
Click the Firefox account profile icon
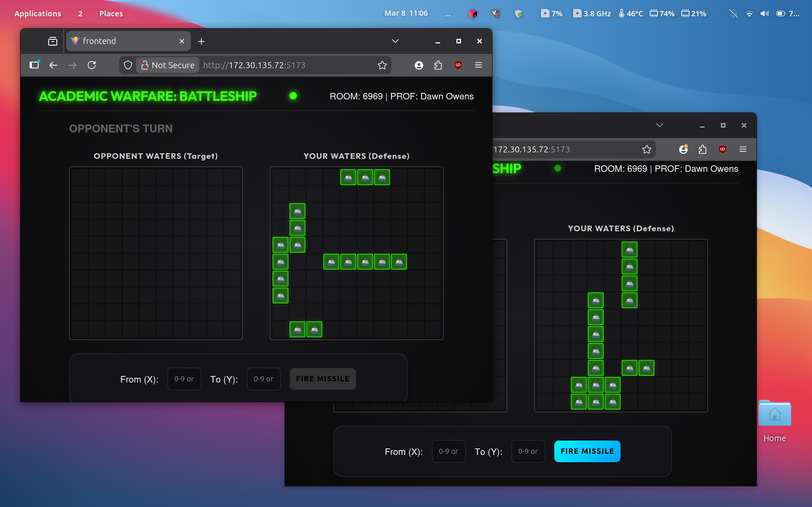point(419,65)
